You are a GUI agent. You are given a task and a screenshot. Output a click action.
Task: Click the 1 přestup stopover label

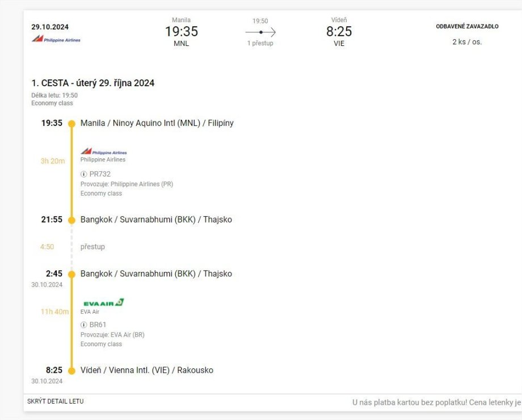260,44
